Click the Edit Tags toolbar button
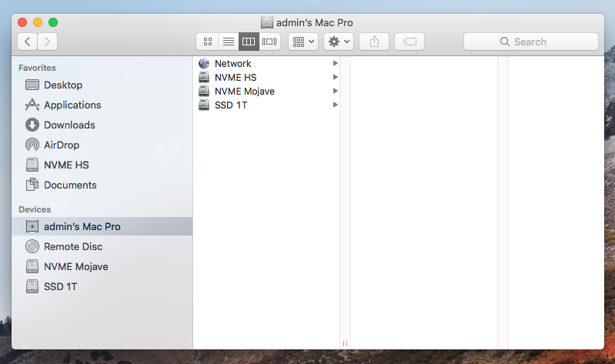This screenshot has width=615, height=364. (x=409, y=42)
